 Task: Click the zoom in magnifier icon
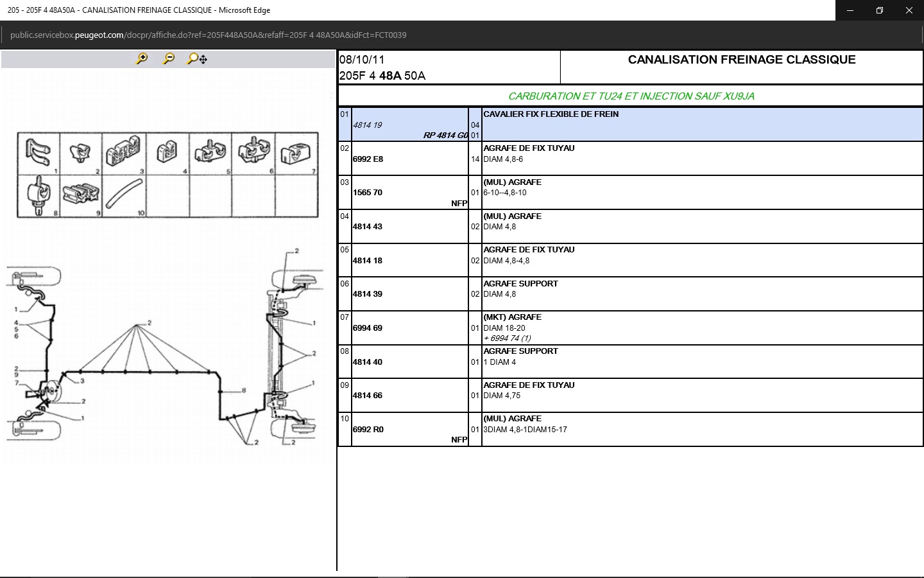pyautogui.click(x=142, y=59)
